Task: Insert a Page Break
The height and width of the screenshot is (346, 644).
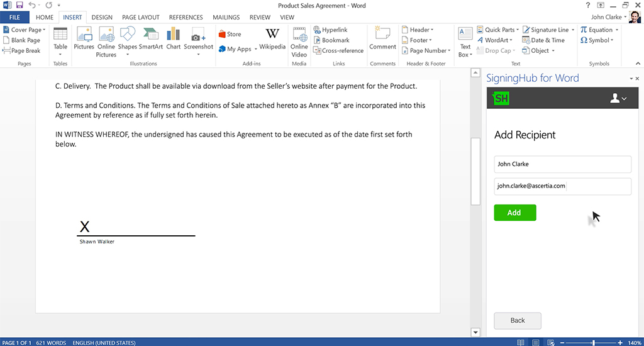Action: [x=22, y=50]
